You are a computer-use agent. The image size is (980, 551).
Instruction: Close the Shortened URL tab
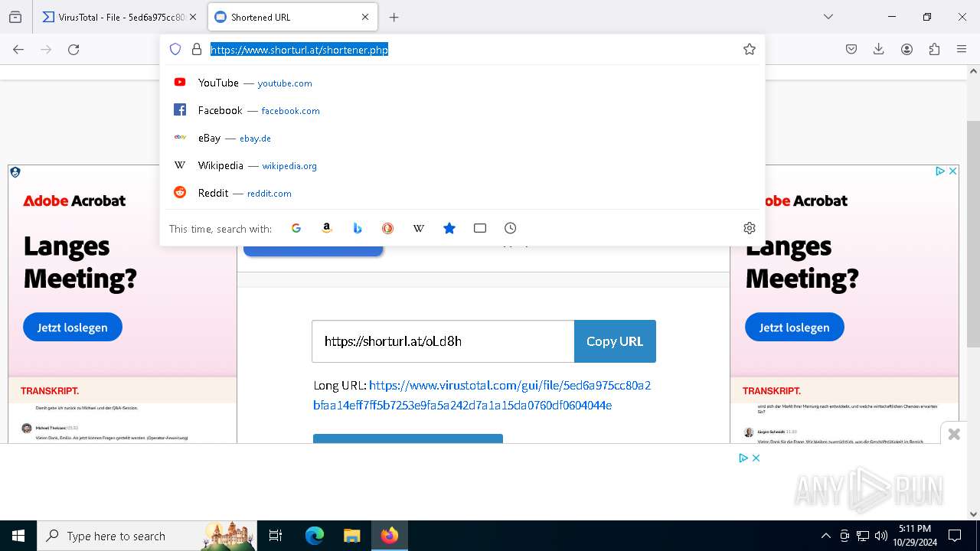click(x=365, y=17)
